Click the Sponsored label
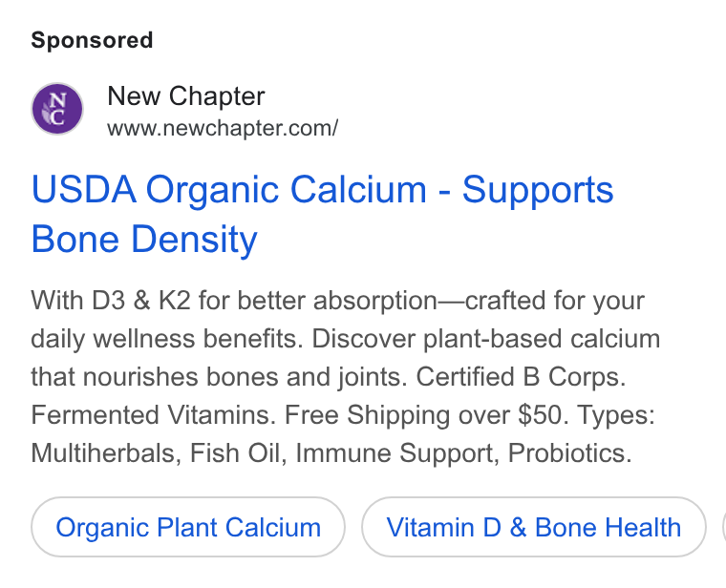Screen dimensions: 726x588 pyautogui.click(x=92, y=40)
